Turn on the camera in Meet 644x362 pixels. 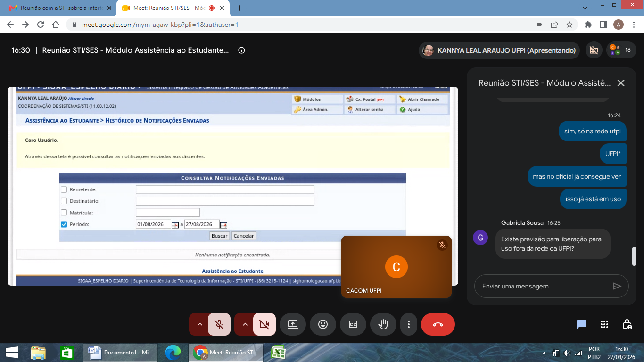[264, 324]
